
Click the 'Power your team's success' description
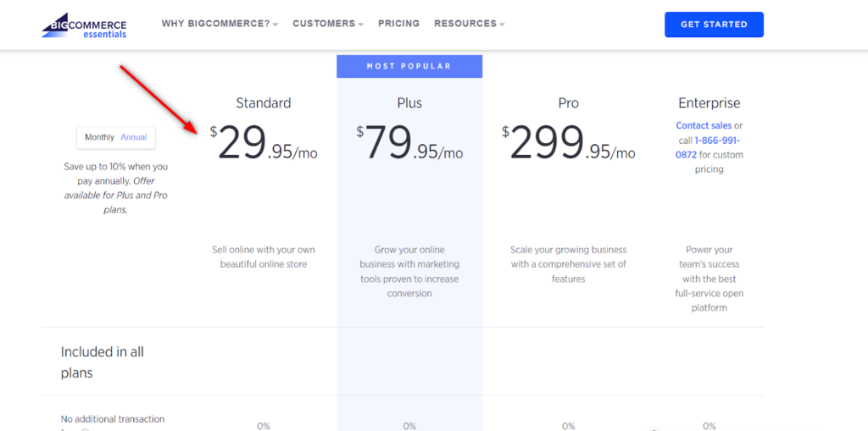(x=709, y=279)
